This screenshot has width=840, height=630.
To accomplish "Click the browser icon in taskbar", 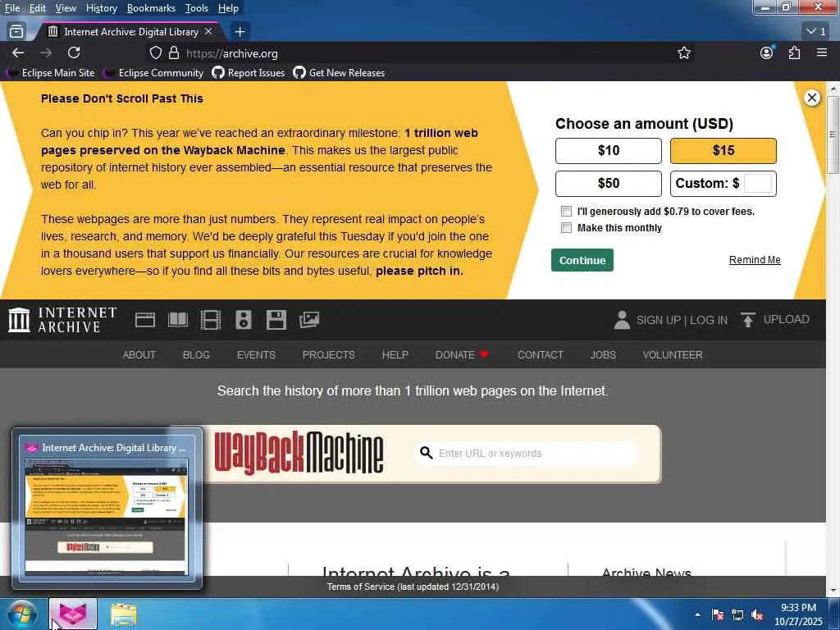I will pyautogui.click(x=73, y=614).
